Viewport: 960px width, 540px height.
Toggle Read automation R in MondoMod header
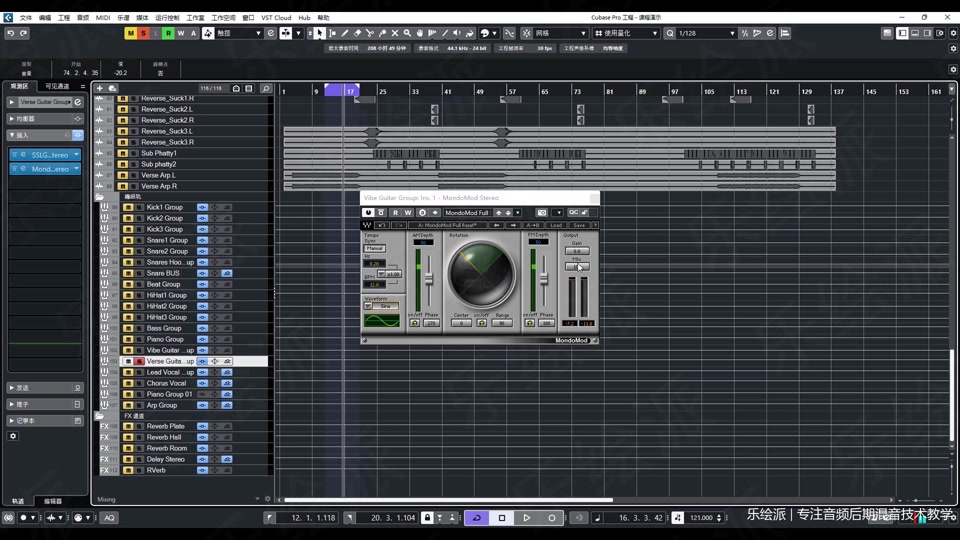[395, 212]
